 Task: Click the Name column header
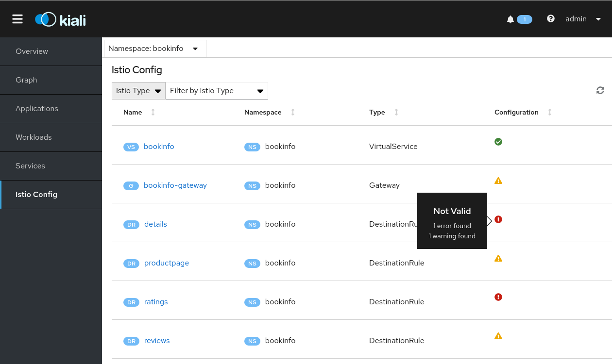coord(133,112)
